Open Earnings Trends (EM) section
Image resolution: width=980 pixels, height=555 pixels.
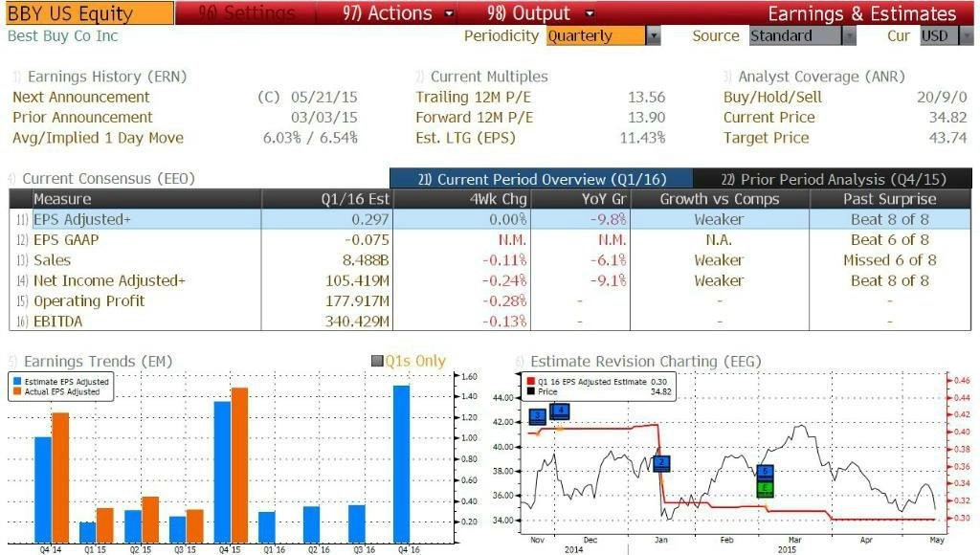pos(98,362)
